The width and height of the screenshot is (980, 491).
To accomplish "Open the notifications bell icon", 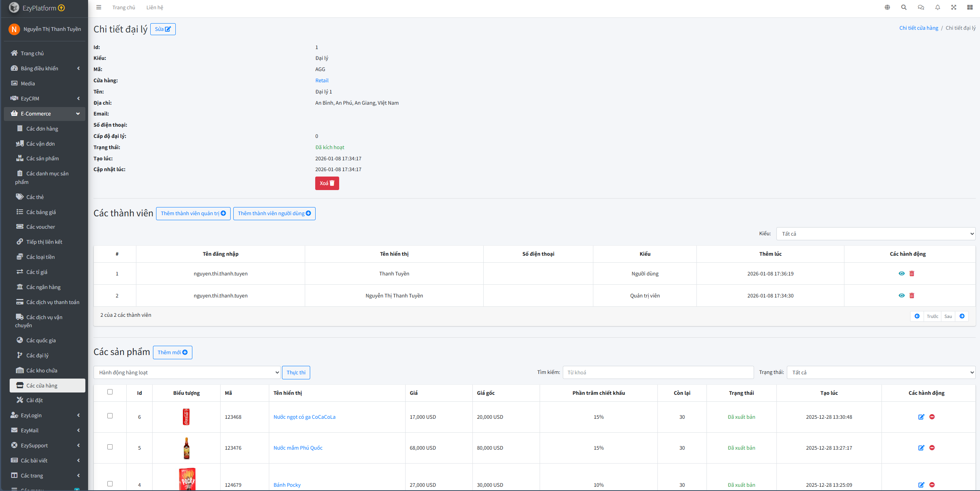I will pos(938,7).
